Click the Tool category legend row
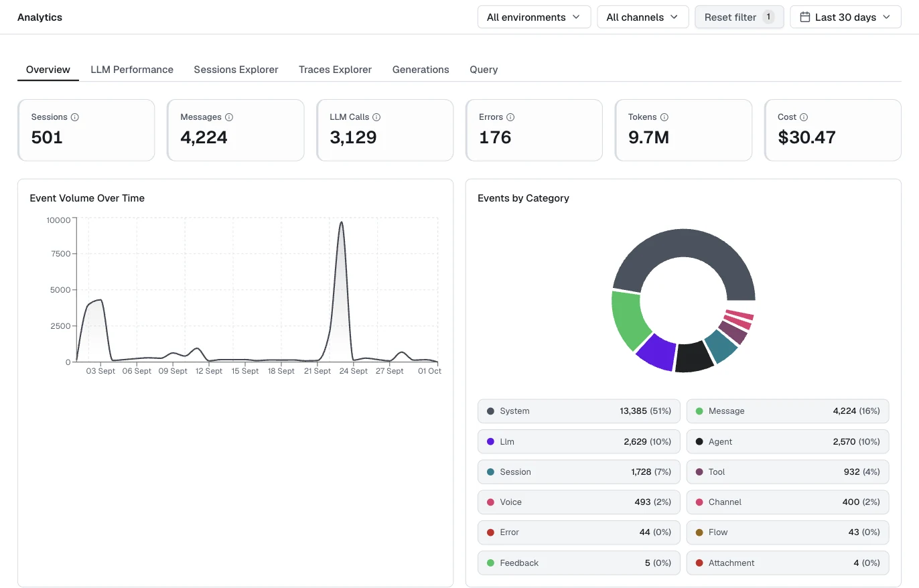This screenshot has width=919, height=588. [x=788, y=472]
